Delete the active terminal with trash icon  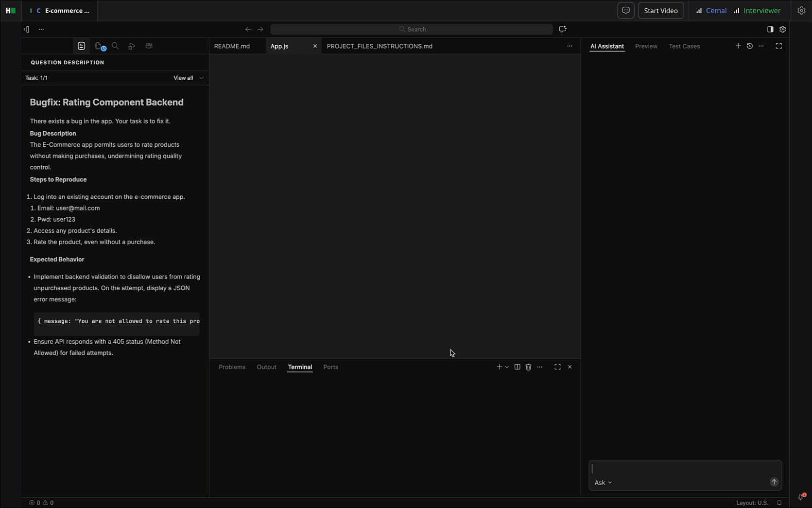pos(528,367)
